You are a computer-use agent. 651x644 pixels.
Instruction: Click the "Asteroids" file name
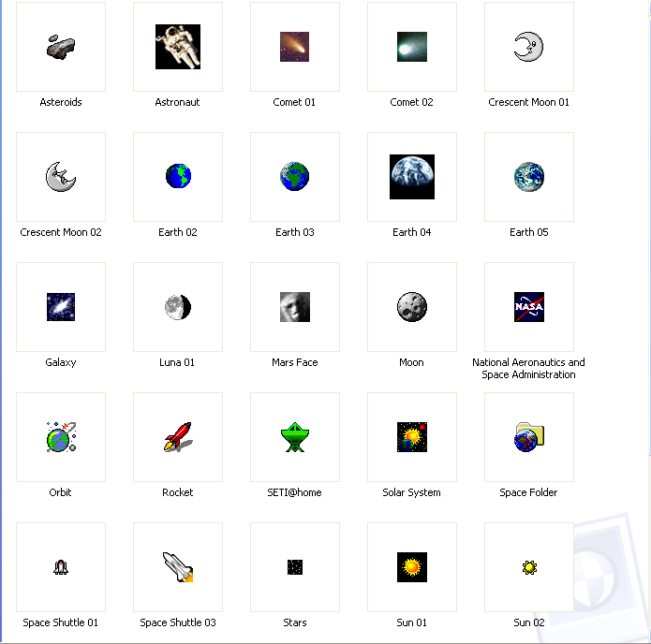61,102
